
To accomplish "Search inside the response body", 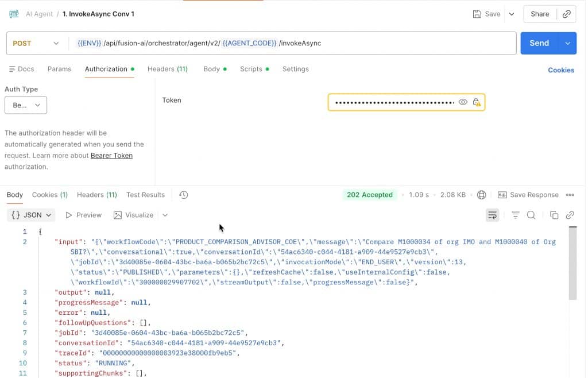I will (531, 215).
